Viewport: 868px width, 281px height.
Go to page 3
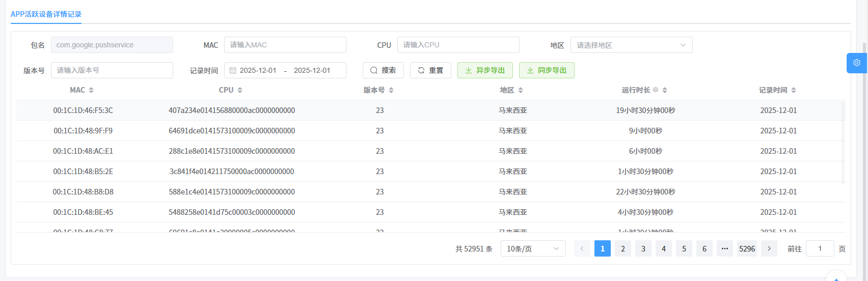(643, 248)
